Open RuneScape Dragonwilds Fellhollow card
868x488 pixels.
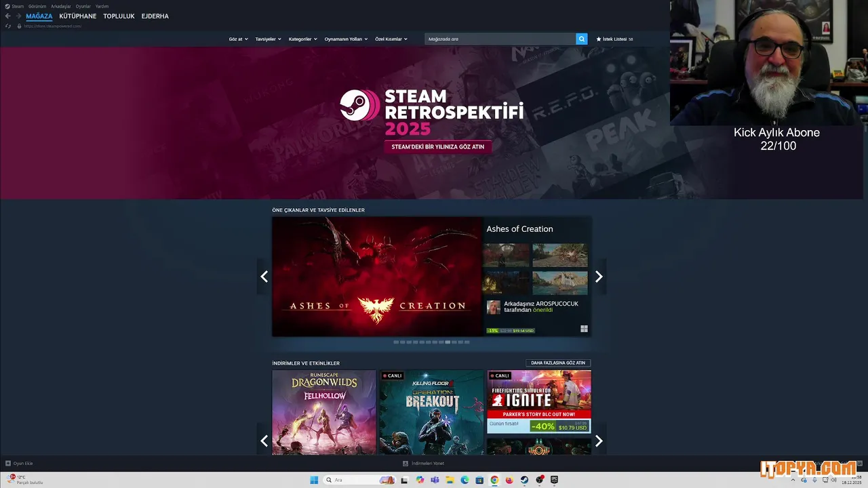324,412
